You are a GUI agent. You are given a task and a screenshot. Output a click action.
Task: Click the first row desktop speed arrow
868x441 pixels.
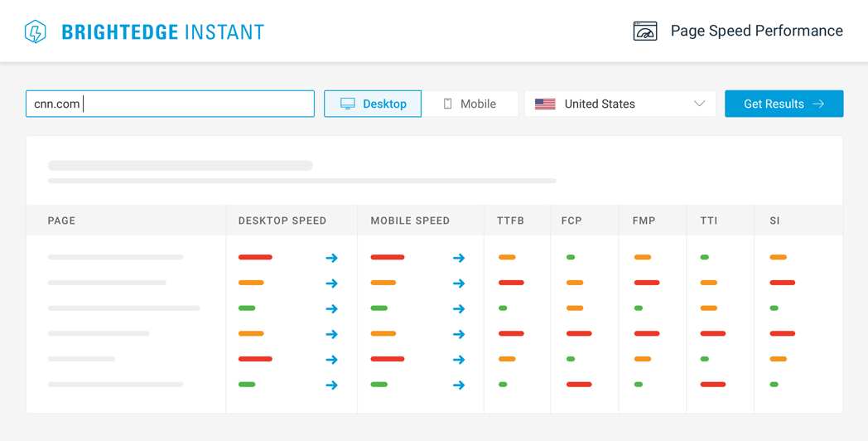point(331,258)
